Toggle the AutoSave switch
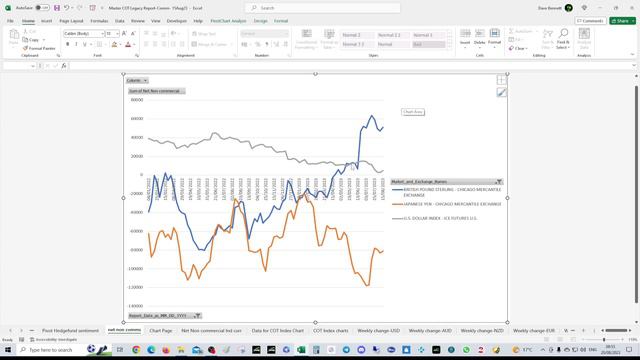The height and width of the screenshot is (360, 640). coord(42,8)
